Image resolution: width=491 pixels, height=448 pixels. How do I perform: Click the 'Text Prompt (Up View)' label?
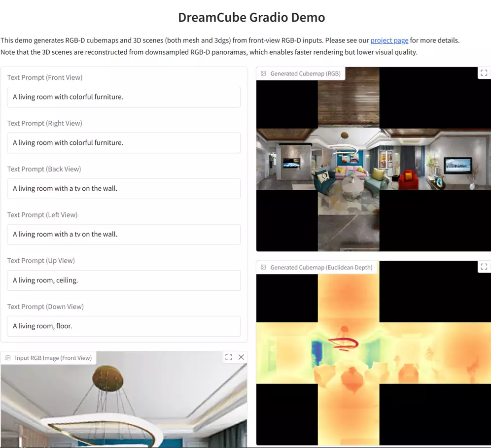click(41, 261)
